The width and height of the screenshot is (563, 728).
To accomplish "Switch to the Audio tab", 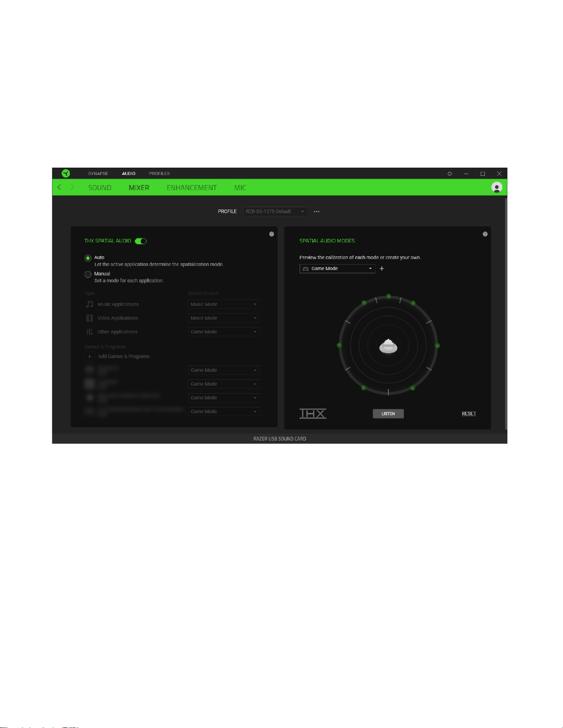I will coord(129,174).
